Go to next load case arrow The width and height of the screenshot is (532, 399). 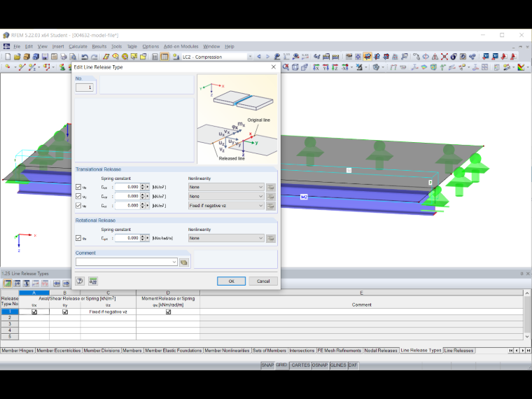point(267,57)
